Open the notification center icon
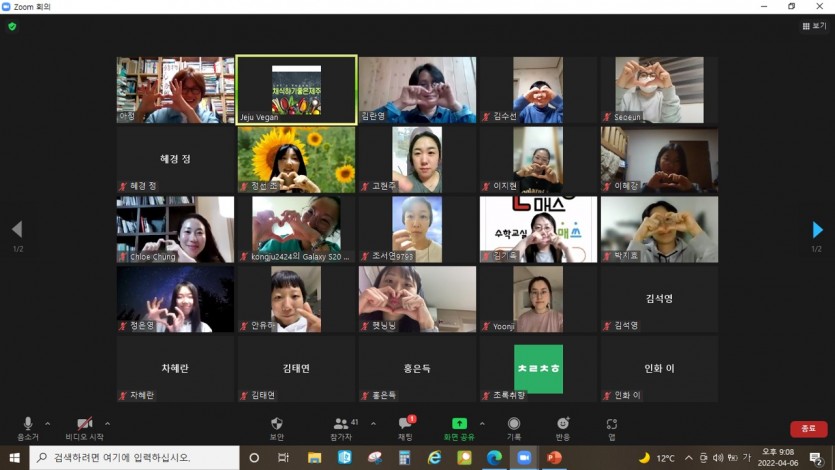The height and width of the screenshot is (470, 835). click(815, 458)
